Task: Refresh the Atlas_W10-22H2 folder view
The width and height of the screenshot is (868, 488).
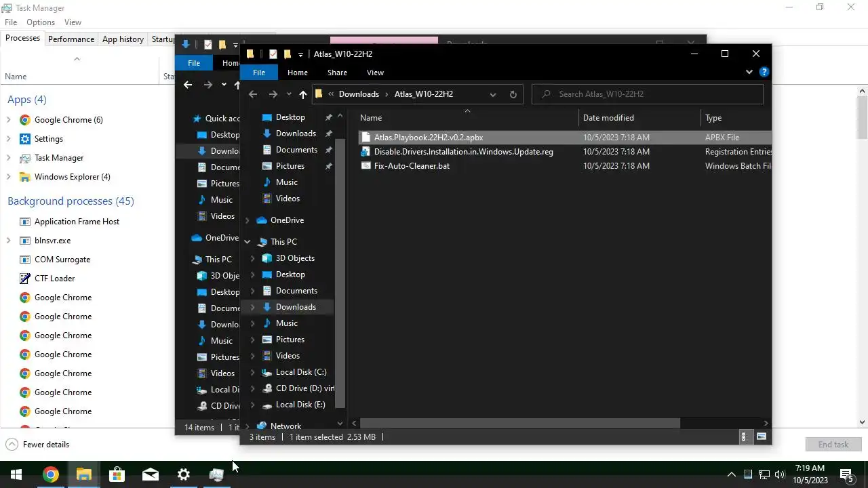Action: pyautogui.click(x=513, y=94)
